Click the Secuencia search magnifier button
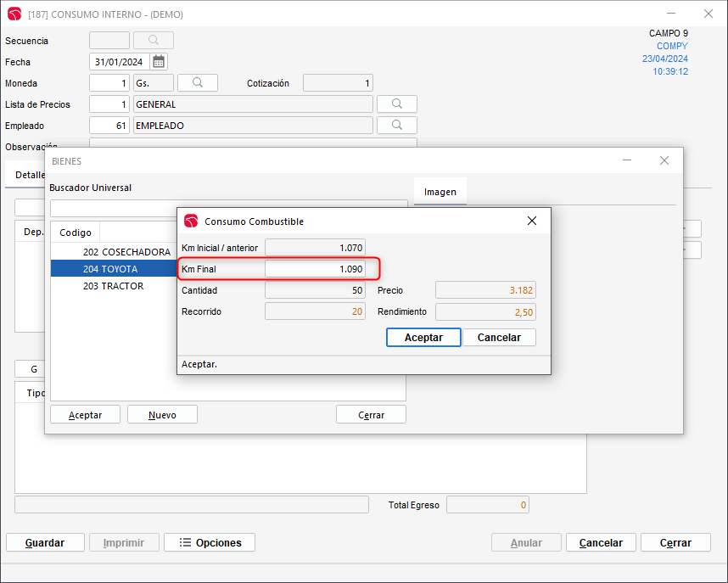The height and width of the screenshot is (583, 728). tap(154, 41)
